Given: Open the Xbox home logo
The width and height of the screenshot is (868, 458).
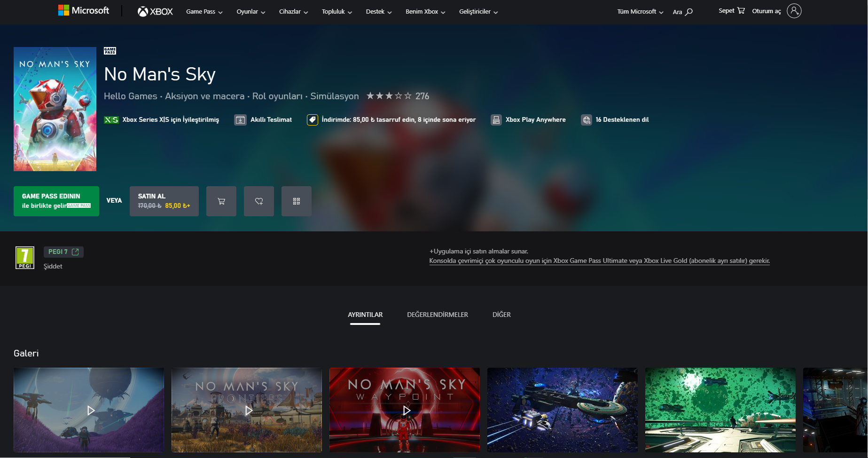Looking at the screenshot, I should tap(155, 11).
